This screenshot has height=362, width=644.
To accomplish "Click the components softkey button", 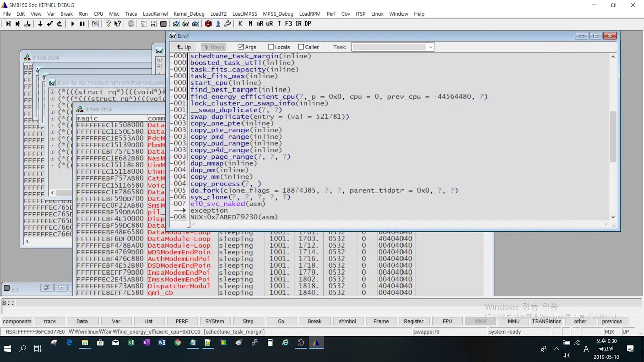I will tap(17, 321).
